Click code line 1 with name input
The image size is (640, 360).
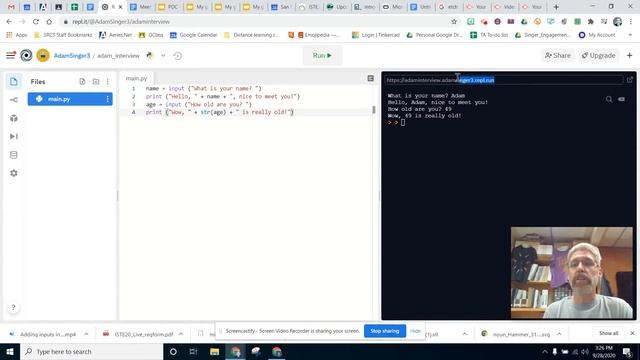pos(203,88)
